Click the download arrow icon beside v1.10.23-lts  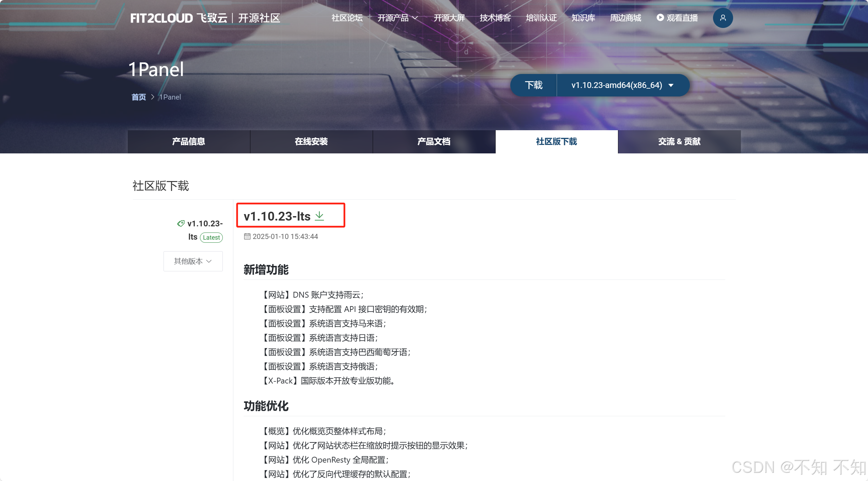[320, 216]
